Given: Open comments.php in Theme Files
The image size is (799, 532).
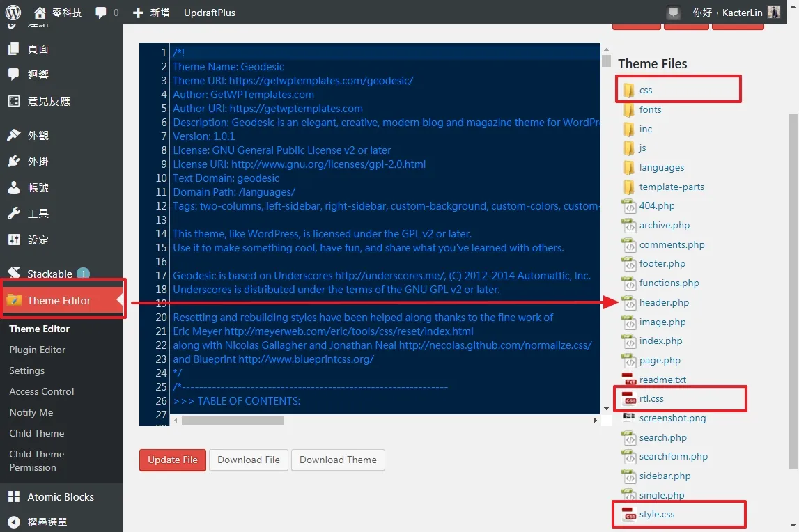Looking at the screenshot, I should pos(672,244).
